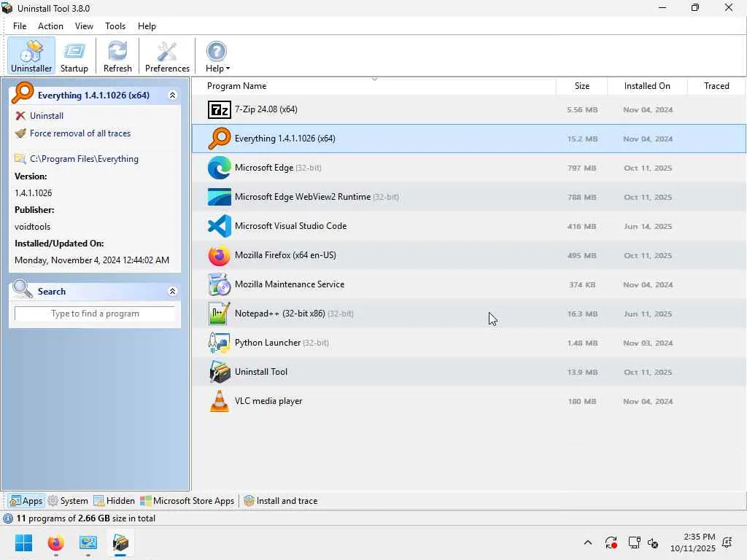
Task: Select the Mozilla Firefox list icon
Action: tap(219, 255)
